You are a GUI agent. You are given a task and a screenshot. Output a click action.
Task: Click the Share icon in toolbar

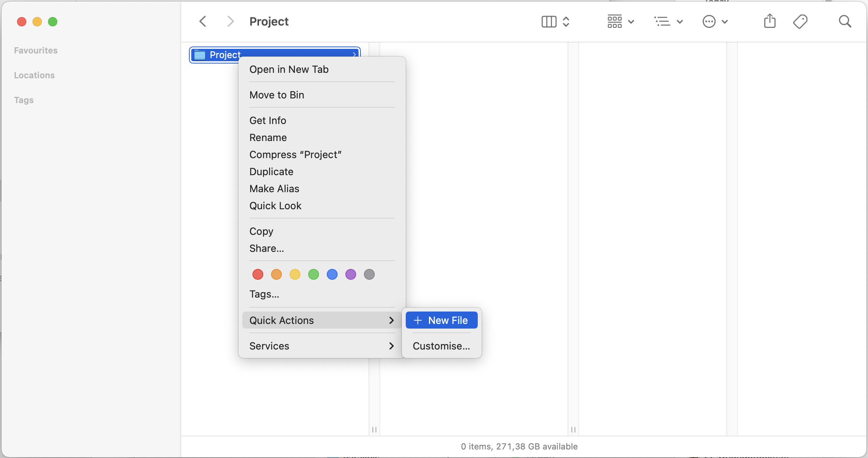(770, 22)
